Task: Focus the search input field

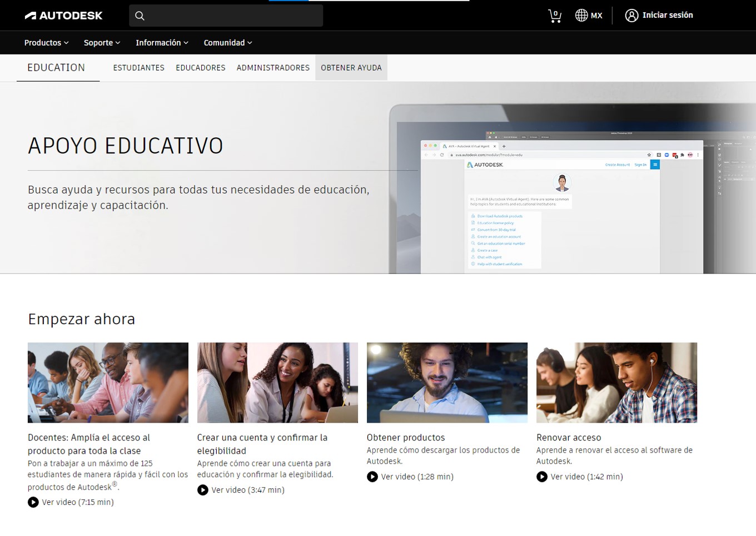Action: click(x=226, y=16)
